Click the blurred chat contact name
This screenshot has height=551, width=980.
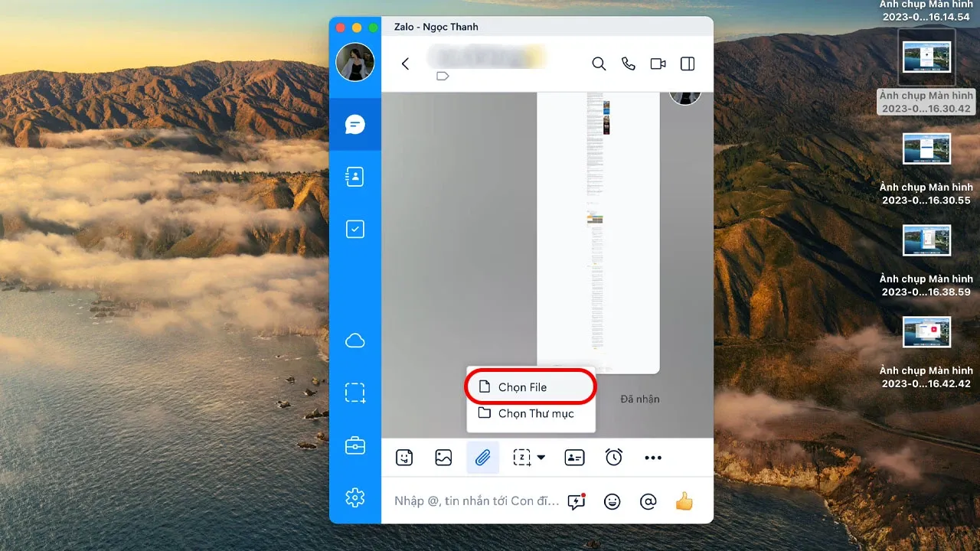point(487,57)
